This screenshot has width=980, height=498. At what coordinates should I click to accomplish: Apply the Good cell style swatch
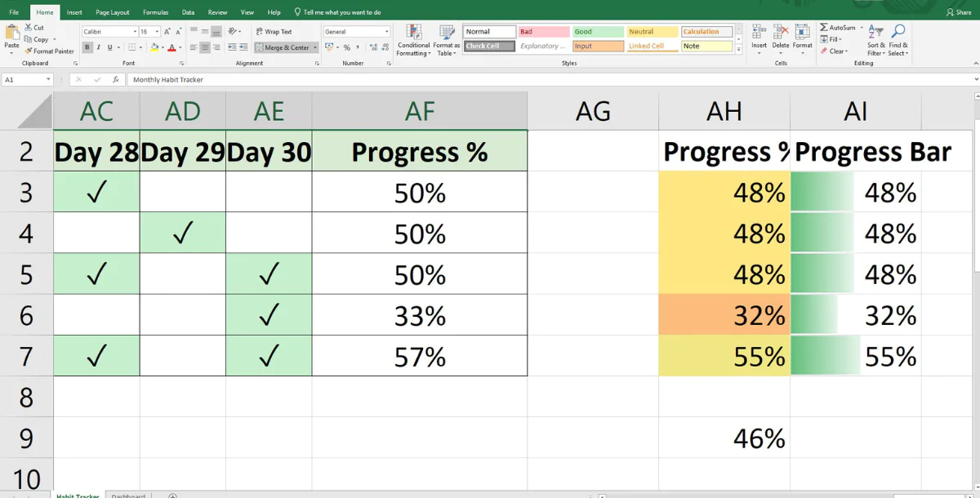(x=597, y=32)
